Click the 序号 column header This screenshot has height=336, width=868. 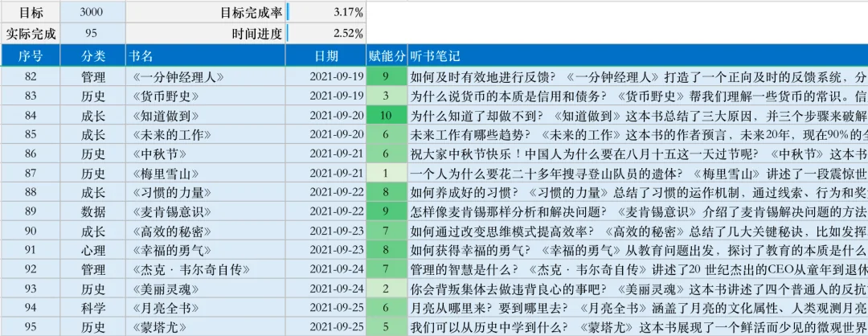pos(31,55)
